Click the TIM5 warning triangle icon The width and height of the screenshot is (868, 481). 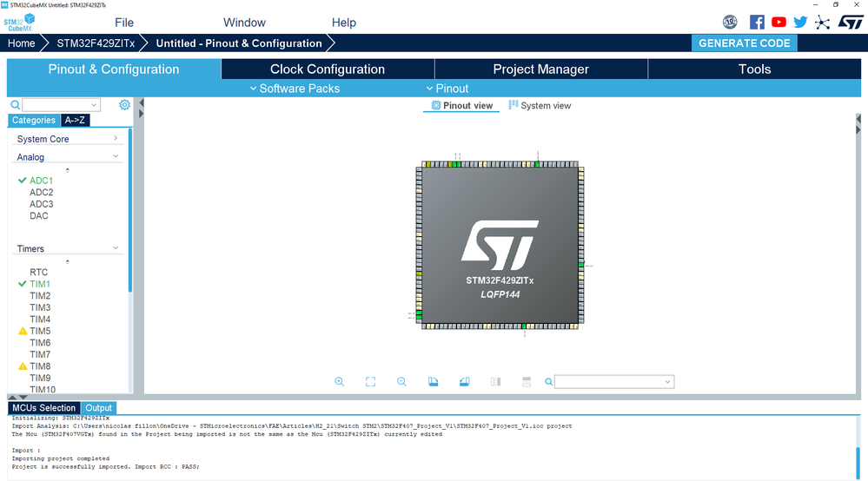point(23,331)
